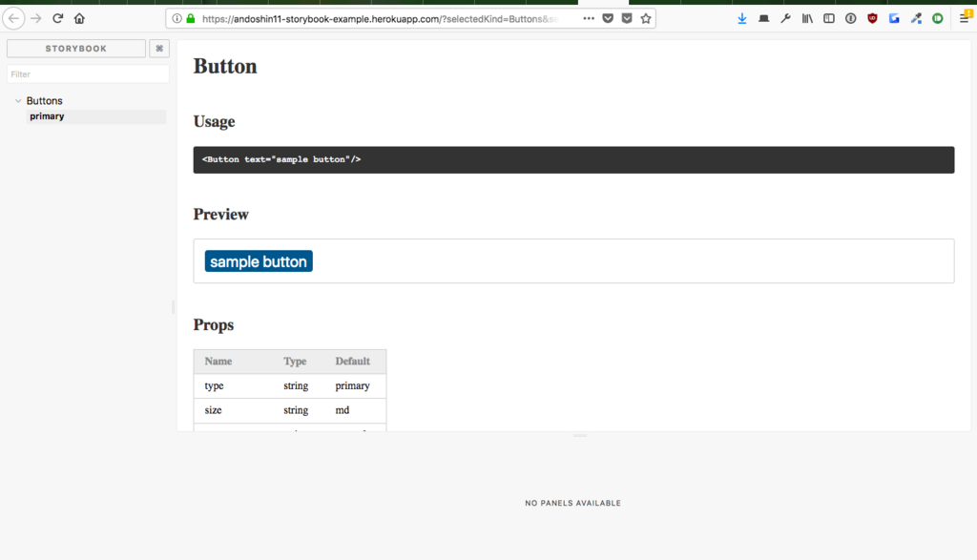Click the sidebar vertical resize handle

pyautogui.click(x=174, y=307)
